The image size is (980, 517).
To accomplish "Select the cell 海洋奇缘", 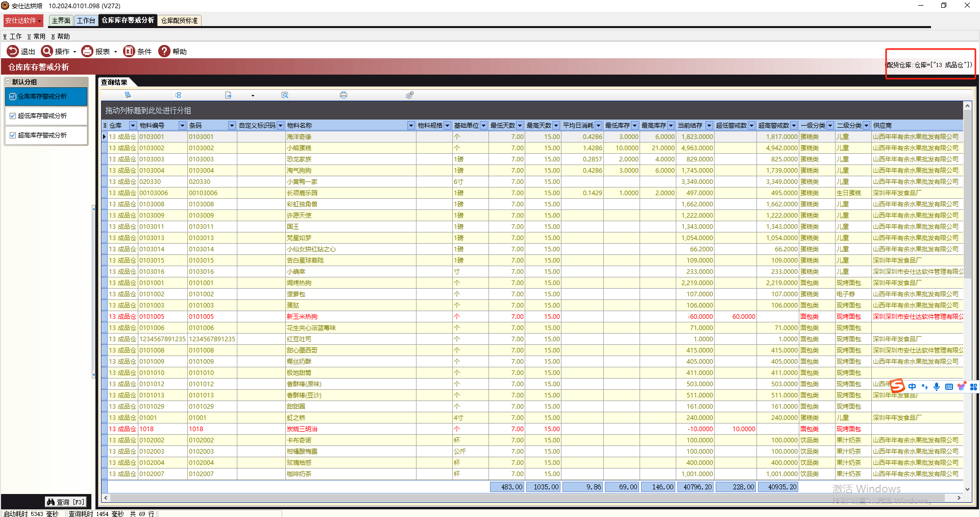I will click(x=351, y=137).
